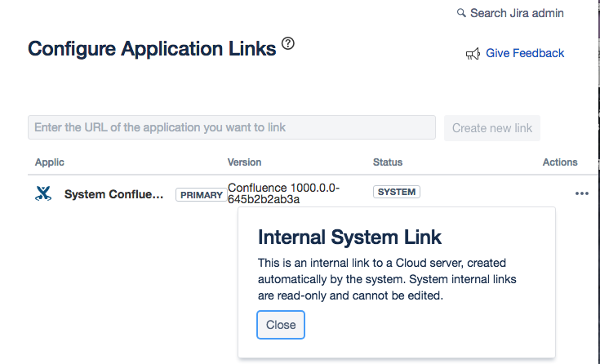Click the Version column header

[244, 162]
